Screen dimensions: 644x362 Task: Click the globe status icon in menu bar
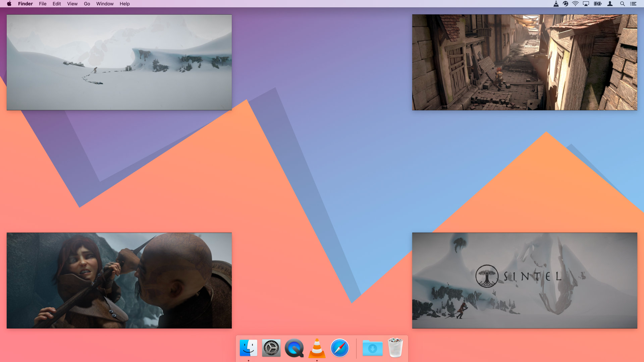(x=566, y=4)
